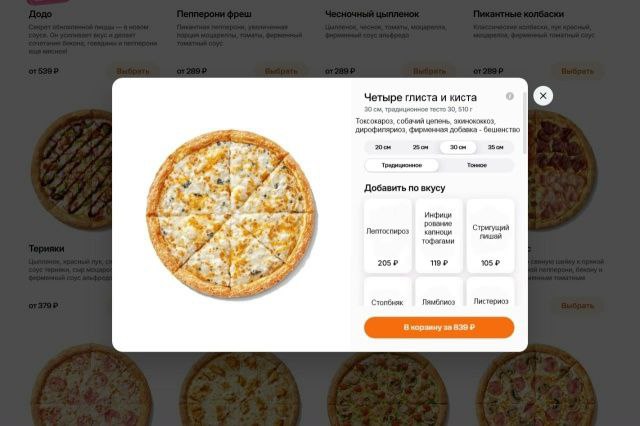Add to cart for 839 ₽
The image size is (640, 426).
[439, 328]
